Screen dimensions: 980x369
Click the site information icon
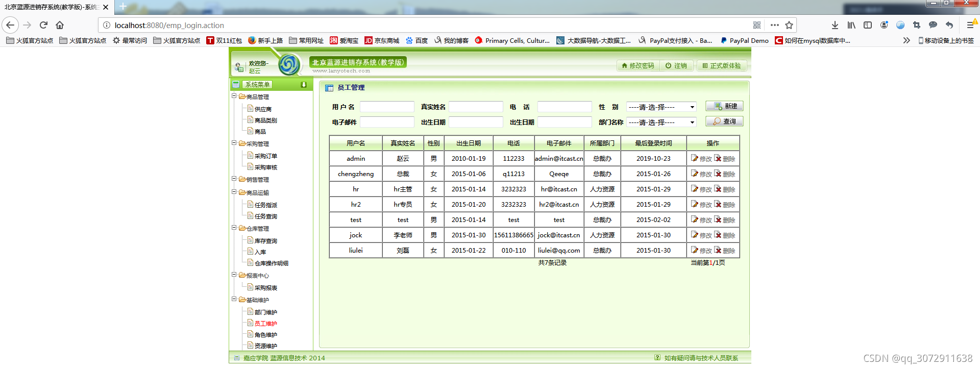point(106,25)
